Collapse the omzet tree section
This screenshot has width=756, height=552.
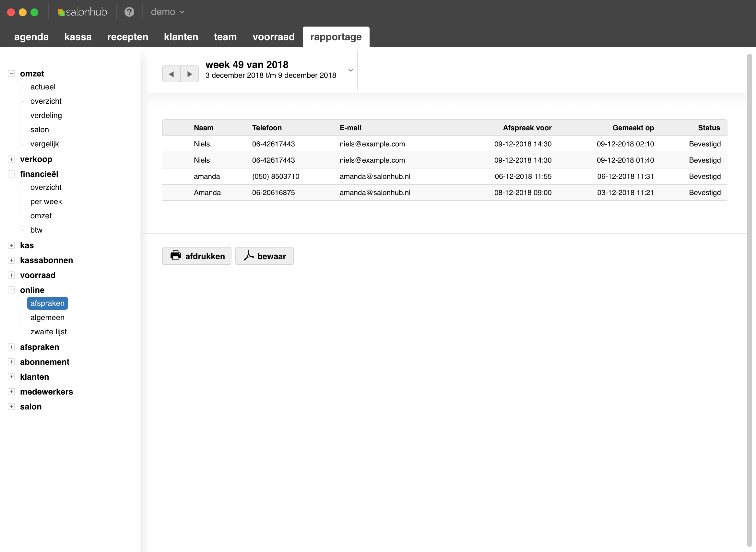pyautogui.click(x=11, y=74)
